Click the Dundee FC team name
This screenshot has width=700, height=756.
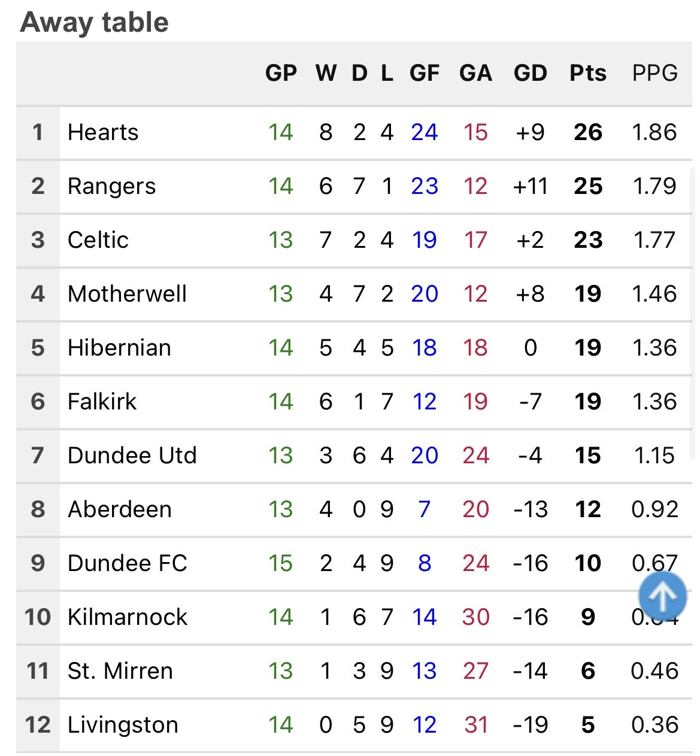pyautogui.click(x=127, y=563)
